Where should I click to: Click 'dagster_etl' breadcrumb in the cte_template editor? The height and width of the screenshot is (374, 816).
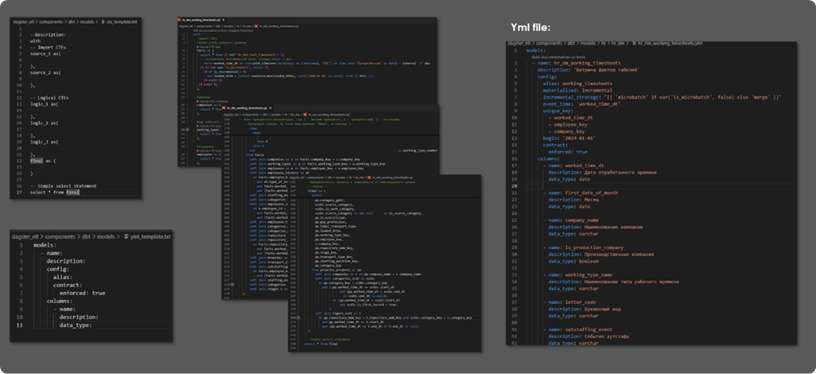click(x=22, y=22)
